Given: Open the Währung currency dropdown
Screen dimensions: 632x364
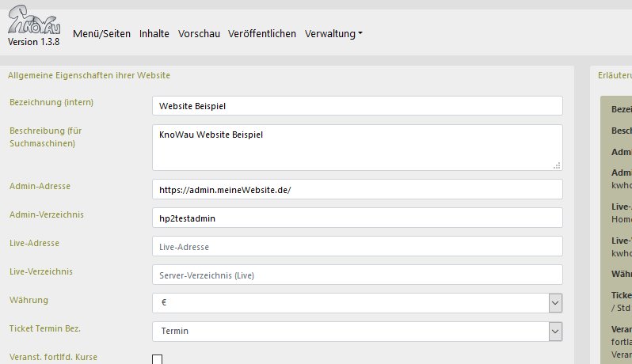Looking at the screenshot, I should [356, 302].
